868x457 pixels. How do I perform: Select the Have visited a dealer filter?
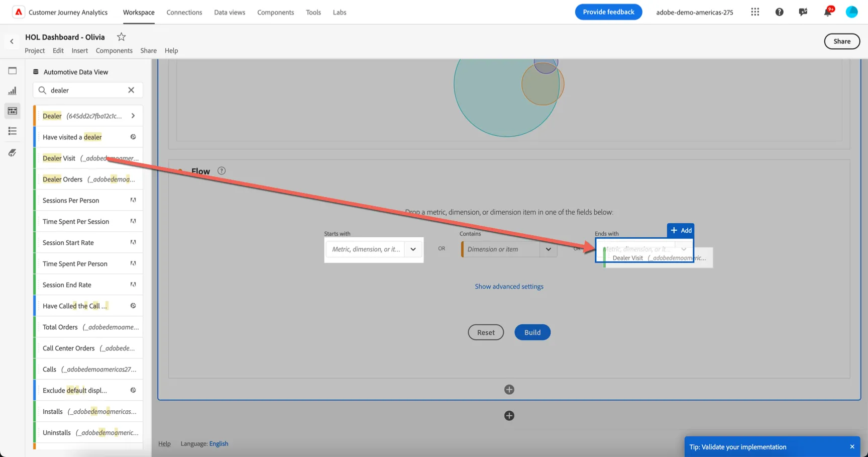[x=88, y=137]
